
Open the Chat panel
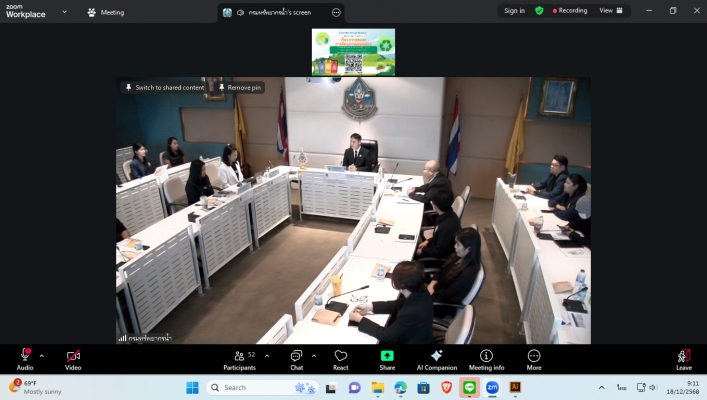(296, 357)
